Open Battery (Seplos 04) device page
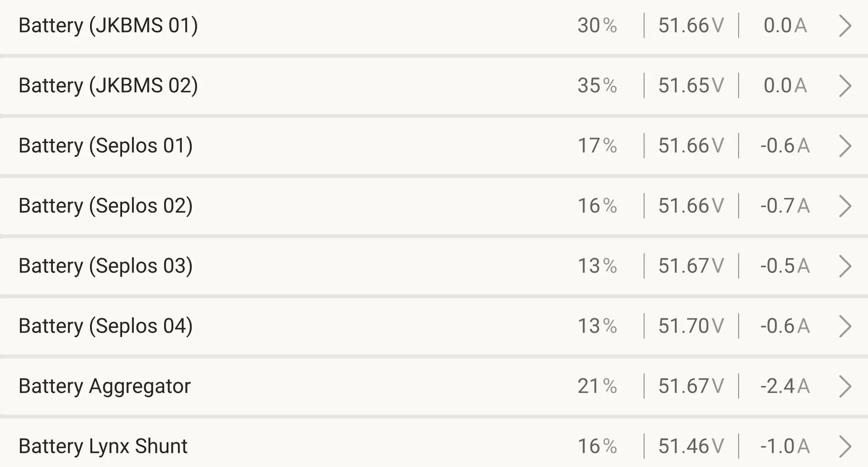The height and width of the screenshot is (467, 868). click(x=105, y=326)
